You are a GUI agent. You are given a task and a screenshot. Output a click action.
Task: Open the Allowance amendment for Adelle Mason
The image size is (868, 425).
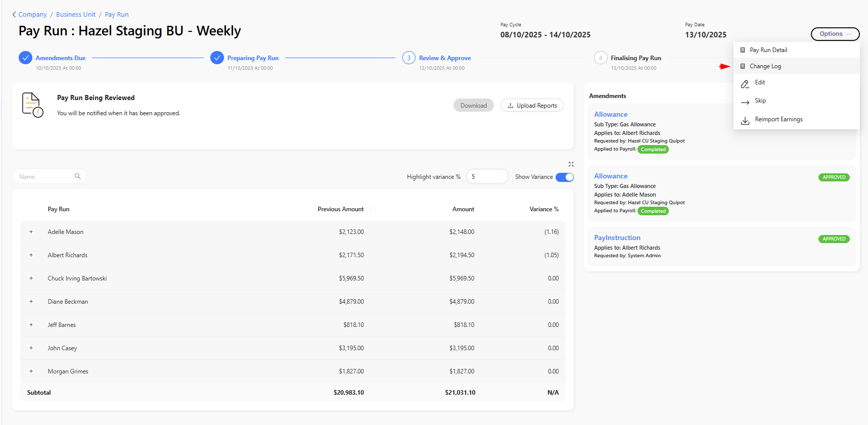[611, 176]
